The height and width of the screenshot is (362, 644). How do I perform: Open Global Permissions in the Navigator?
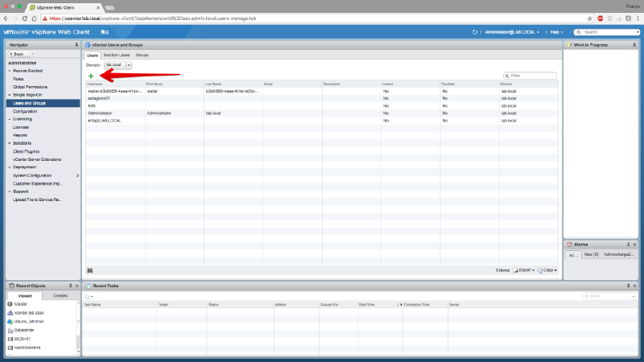pyautogui.click(x=28, y=87)
